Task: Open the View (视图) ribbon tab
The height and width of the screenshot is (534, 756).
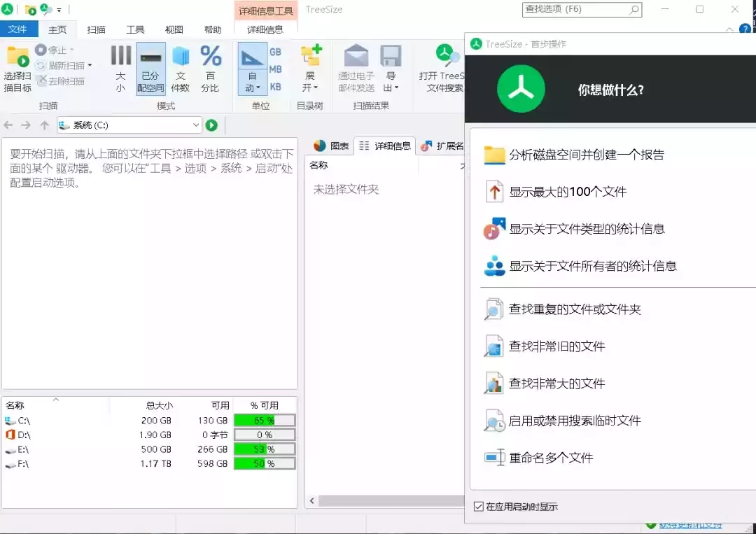Action: click(174, 29)
